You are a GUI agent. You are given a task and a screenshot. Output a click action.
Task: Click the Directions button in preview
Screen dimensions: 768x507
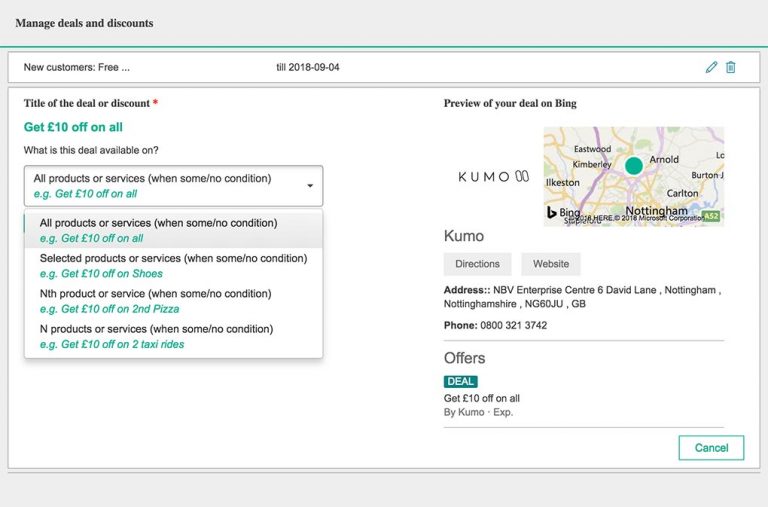(x=478, y=264)
